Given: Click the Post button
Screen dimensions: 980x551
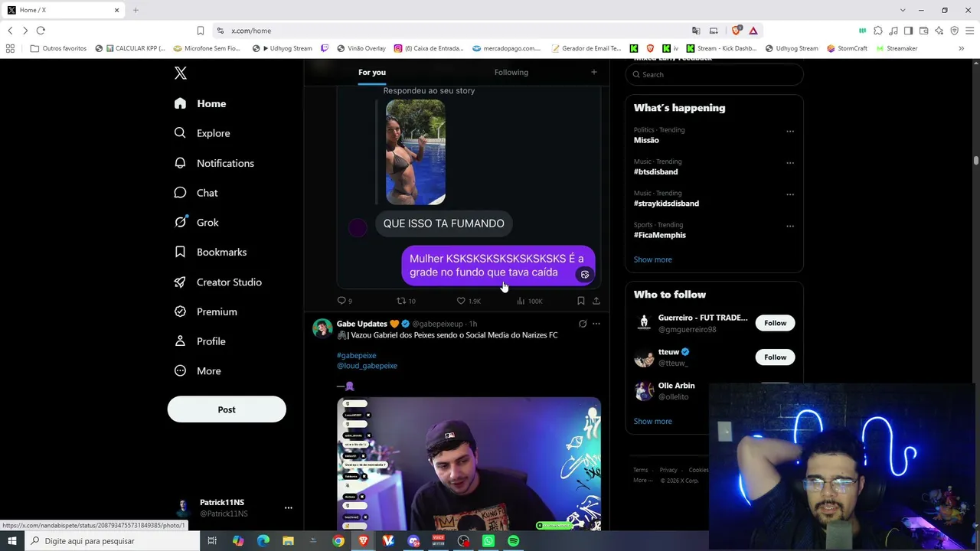Looking at the screenshot, I should point(227,409).
